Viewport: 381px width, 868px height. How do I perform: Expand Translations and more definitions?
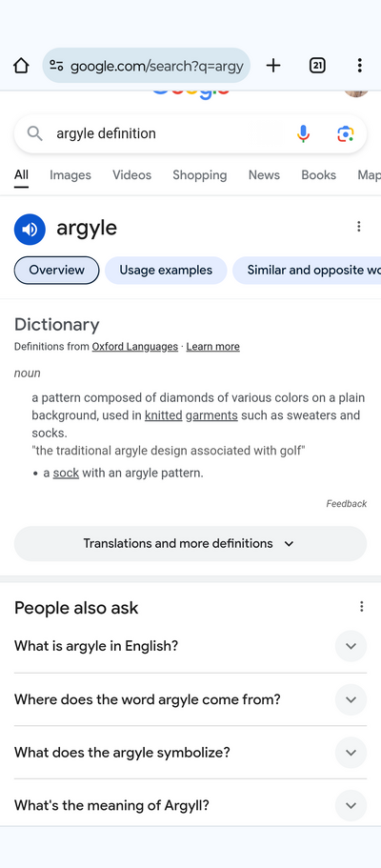(x=190, y=544)
